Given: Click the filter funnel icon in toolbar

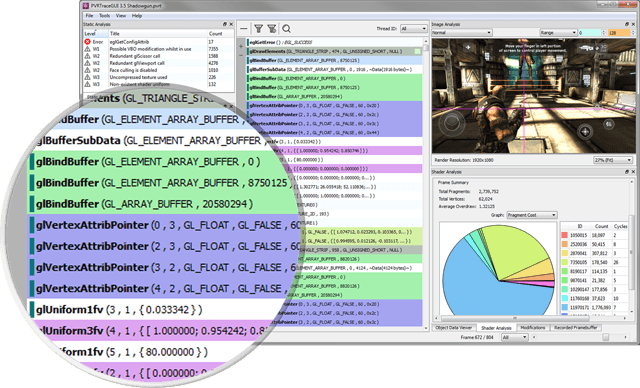Looking at the screenshot, I should (x=258, y=29).
